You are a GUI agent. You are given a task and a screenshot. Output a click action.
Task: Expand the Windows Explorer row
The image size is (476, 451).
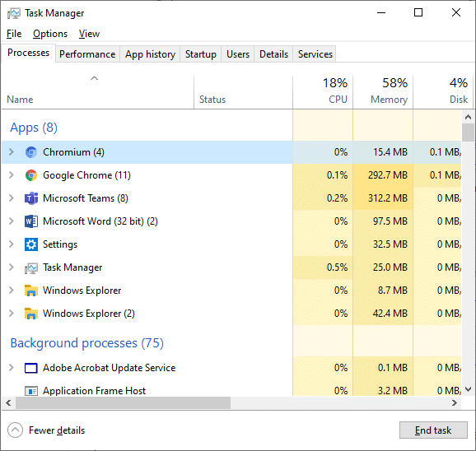[x=12, y=291]
